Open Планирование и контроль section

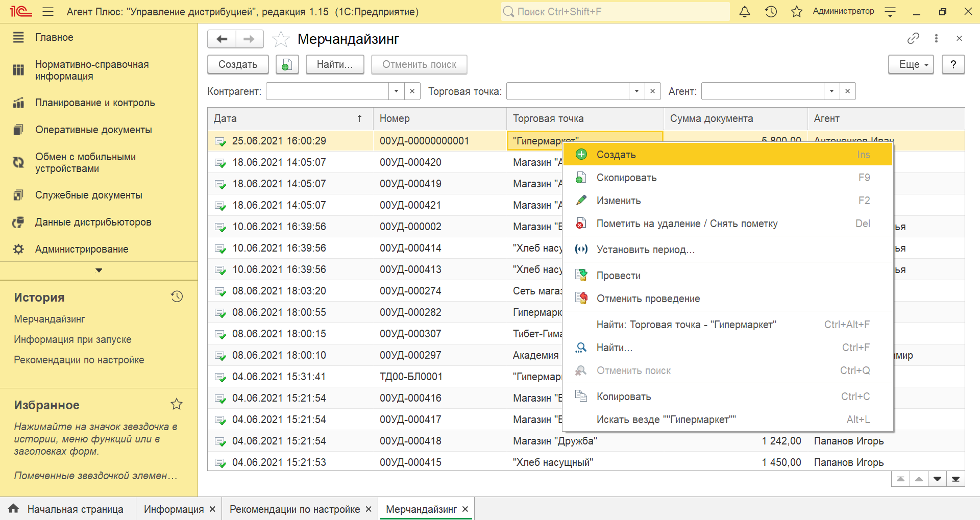click(99, 103)
